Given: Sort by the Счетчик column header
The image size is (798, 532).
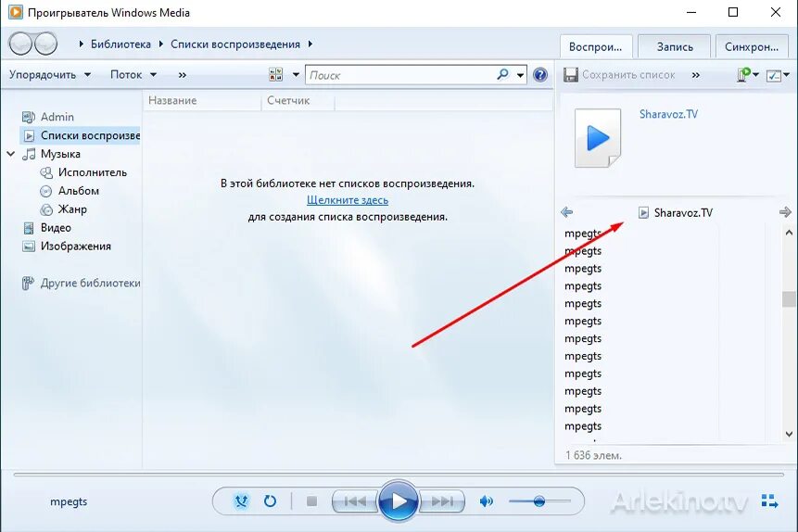Looking at the screenshot, I should point(298,100).
